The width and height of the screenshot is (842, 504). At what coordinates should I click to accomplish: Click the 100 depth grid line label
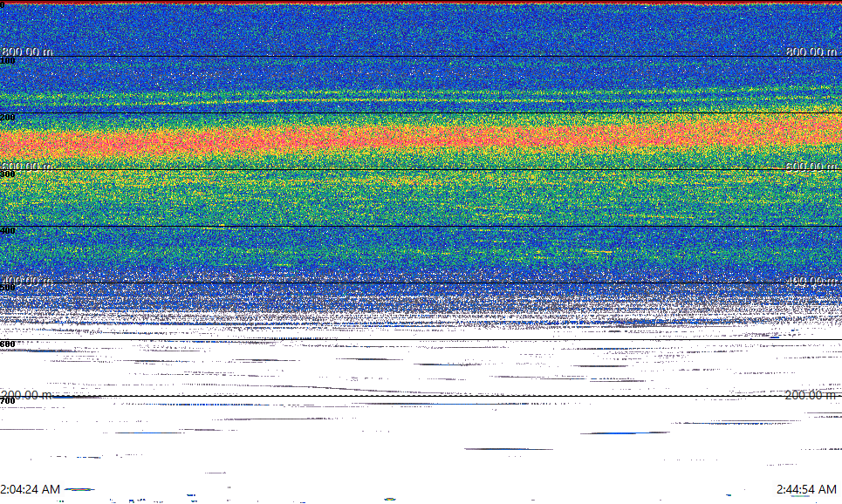8,61
